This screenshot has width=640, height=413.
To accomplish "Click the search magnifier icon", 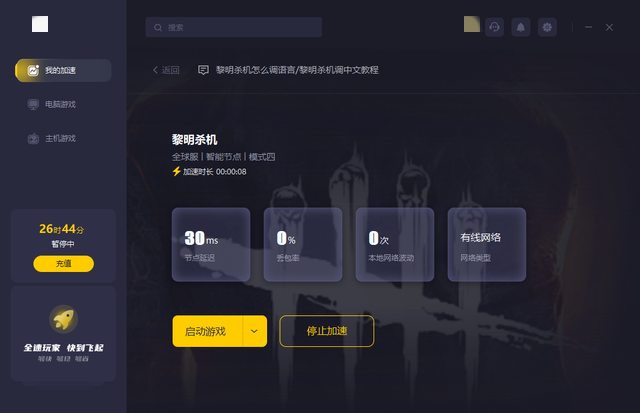I will pos(158,28).
